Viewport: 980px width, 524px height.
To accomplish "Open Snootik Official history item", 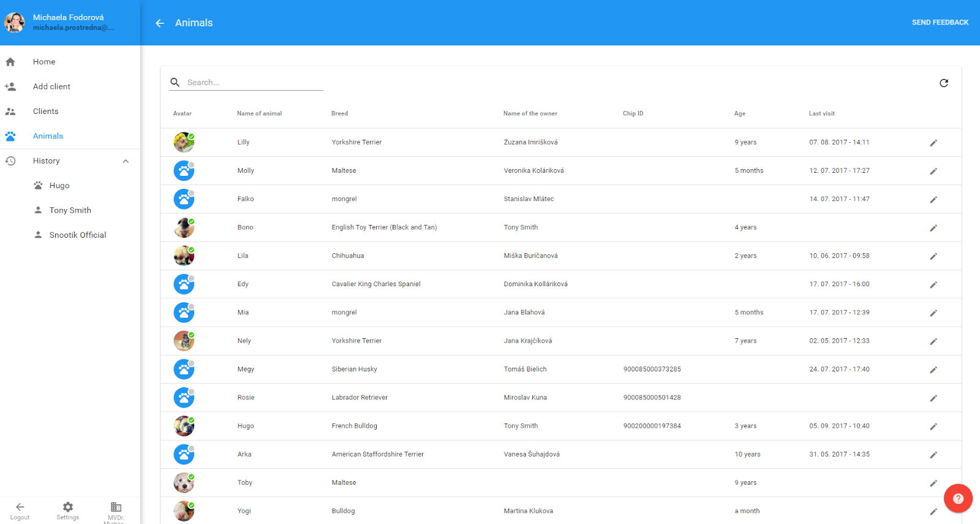I will click(77, 235).
